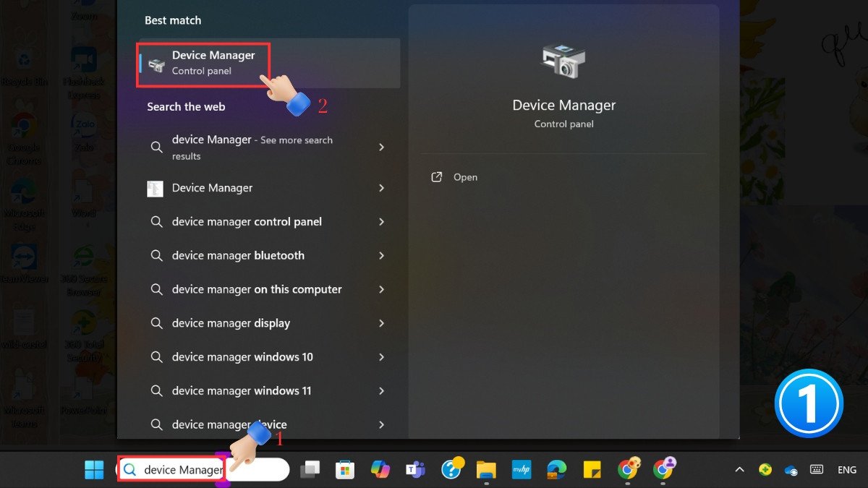Open Task View
This screenshot has height=488, width=868.
click(310, 469)
